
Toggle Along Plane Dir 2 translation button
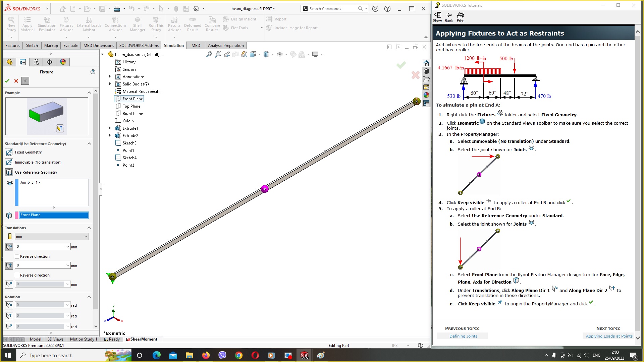pos(9,266)
